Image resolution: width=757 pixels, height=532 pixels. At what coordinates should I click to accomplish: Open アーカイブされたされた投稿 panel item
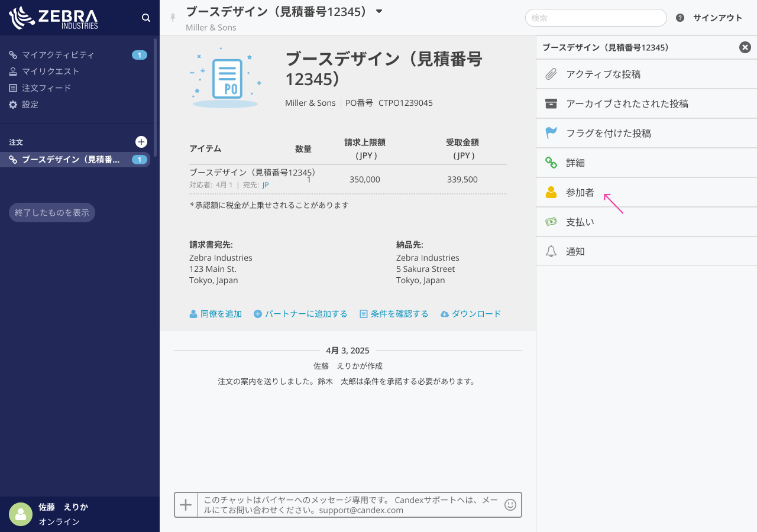click(x=627, y=104)
